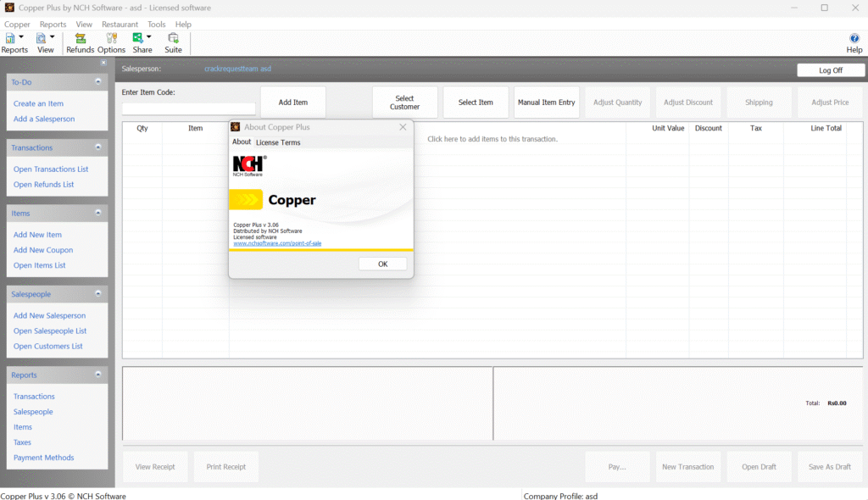Collapse the To-Do sidebar section

coord(98,81)
